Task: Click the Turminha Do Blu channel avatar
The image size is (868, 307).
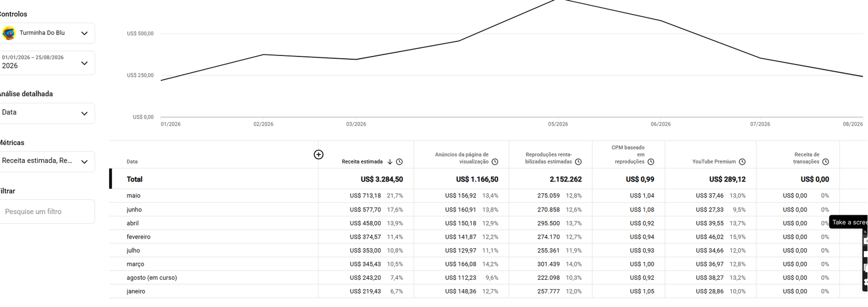Action: (x=9, y=33)
